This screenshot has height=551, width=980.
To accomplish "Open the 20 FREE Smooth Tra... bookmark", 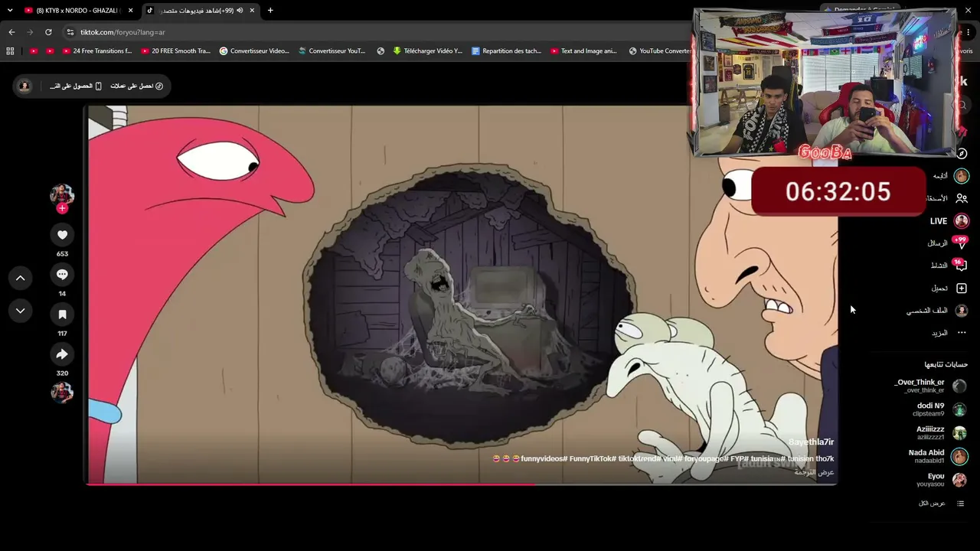I will (176, 51).
